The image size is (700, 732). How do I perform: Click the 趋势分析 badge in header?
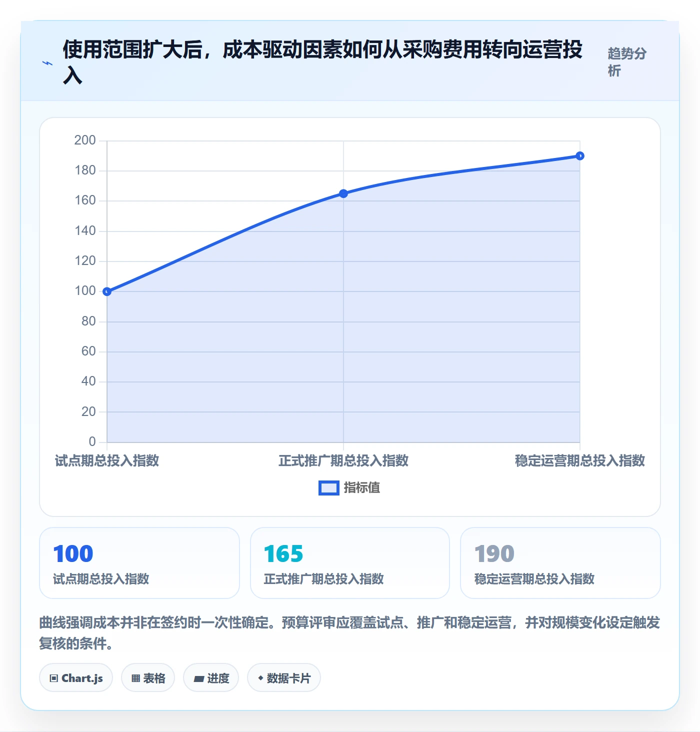point(627,62)
